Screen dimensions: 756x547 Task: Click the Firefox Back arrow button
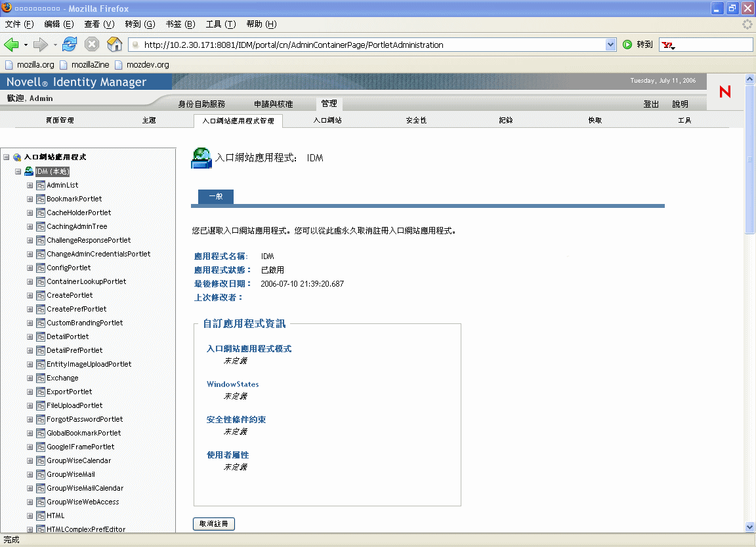point(12,45)
